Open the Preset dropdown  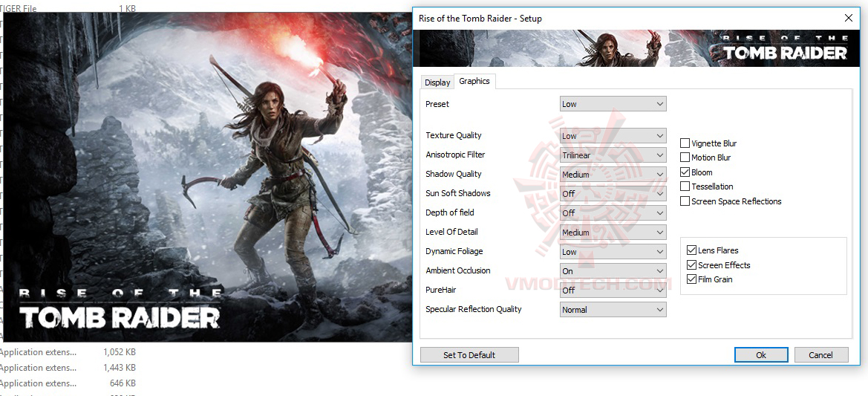613,103
